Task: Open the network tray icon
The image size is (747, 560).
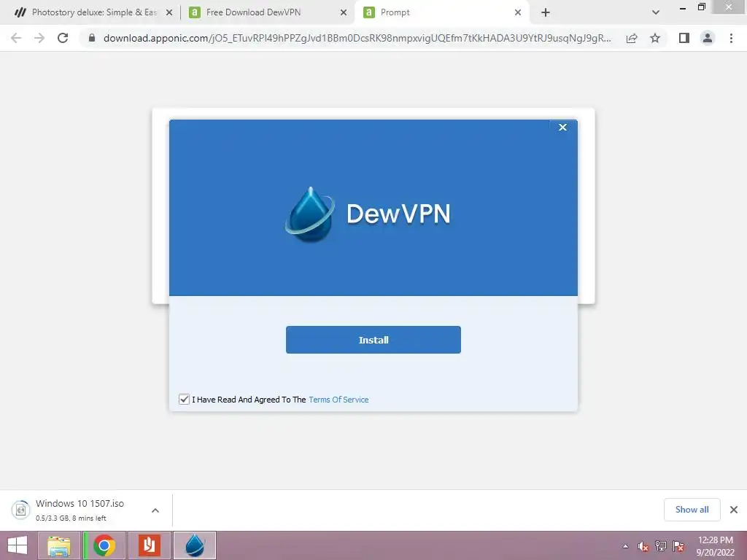Action: [661, 546]
